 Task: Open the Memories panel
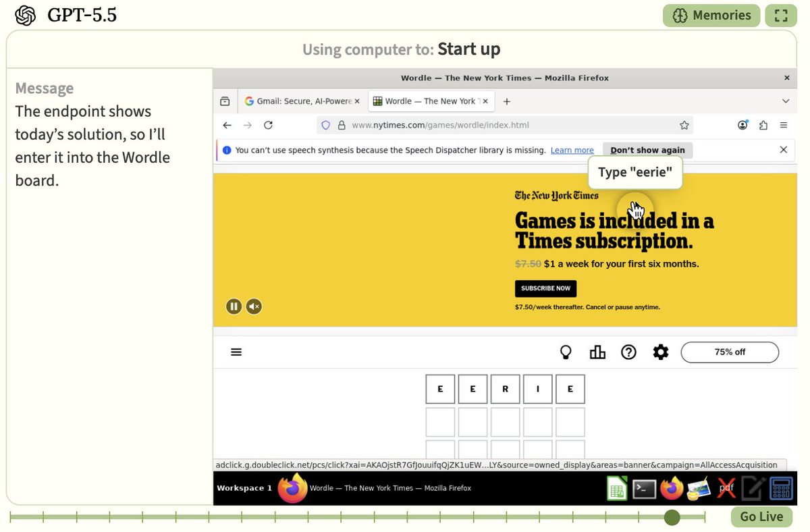(x=711, y=16)
